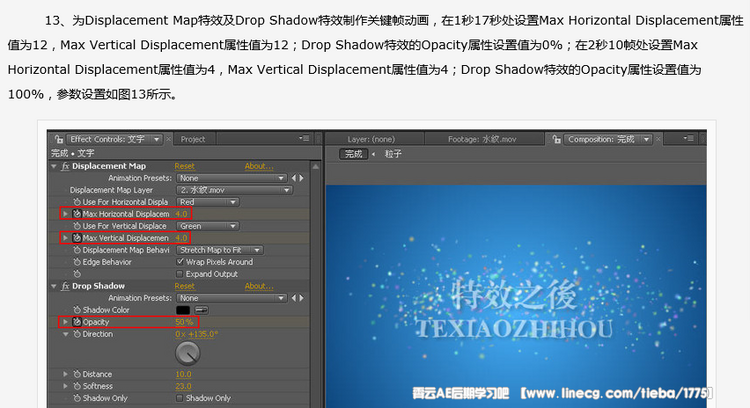This screenshot has height=408, width=750.
Task: Click stopwatch for Direction
Action: click(77, 334)
